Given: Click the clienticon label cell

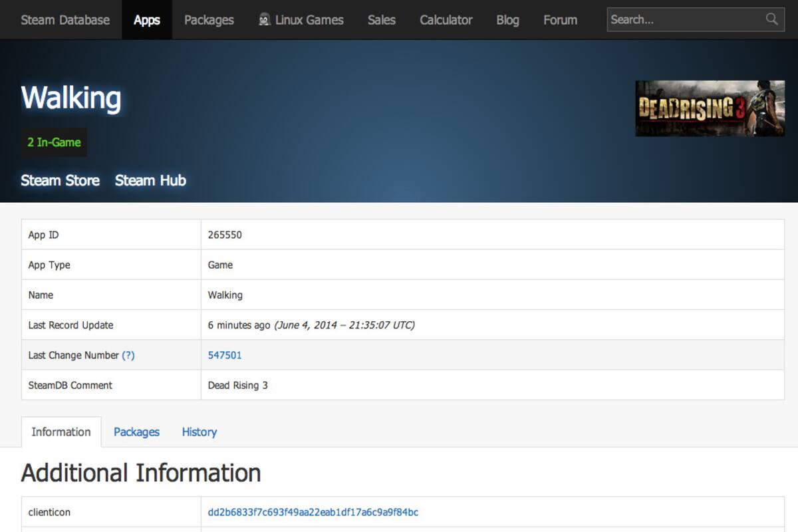Looking at the screenshot, I should click(111, 512).
